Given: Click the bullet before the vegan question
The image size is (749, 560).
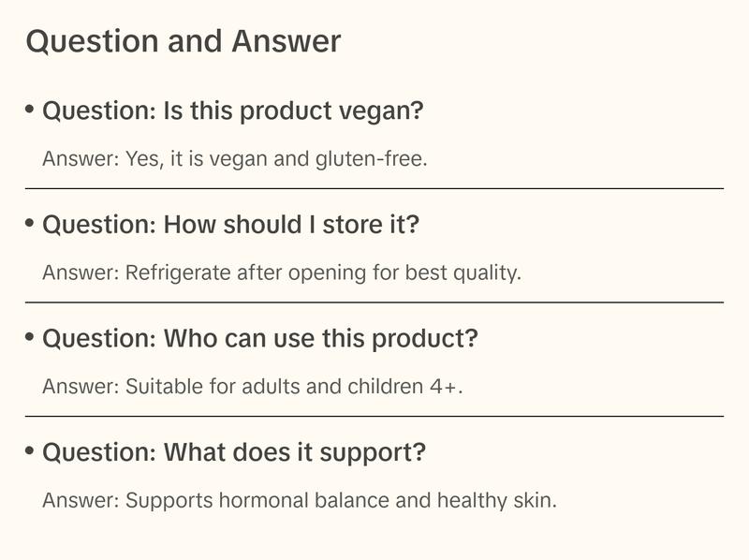Looking at the screenshot, I should point(30,110).
